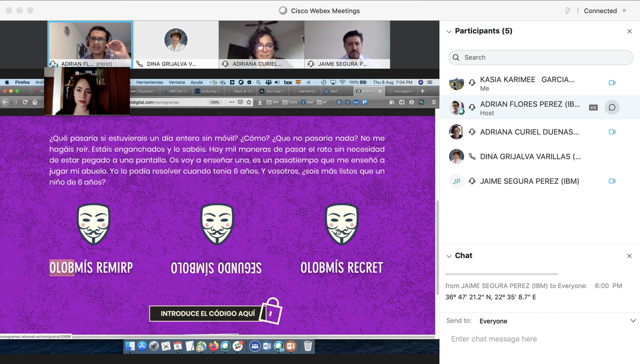Image resolution: width=640 pixels, height=364 pixels.
Task: Click the microphone icon in Webex title bar
Action: pos(567,11)
